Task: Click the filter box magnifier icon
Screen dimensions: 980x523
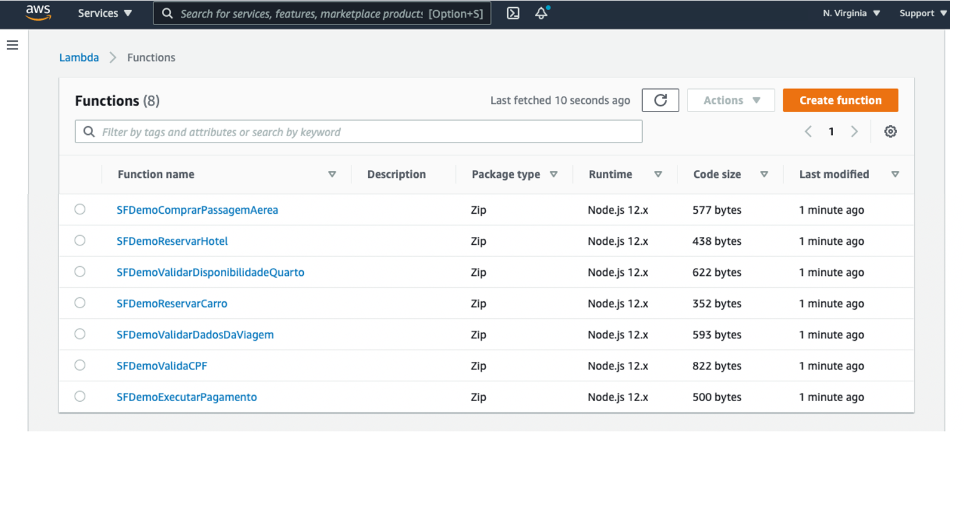Action: click(x=89, y=131)
